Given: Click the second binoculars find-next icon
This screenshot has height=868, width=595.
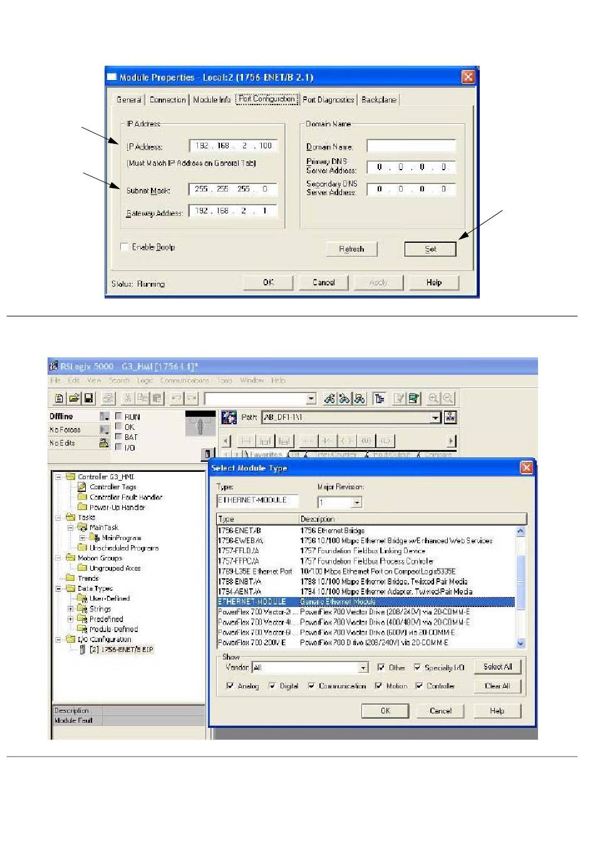Looking at the screenshot, I should [344, 399].
